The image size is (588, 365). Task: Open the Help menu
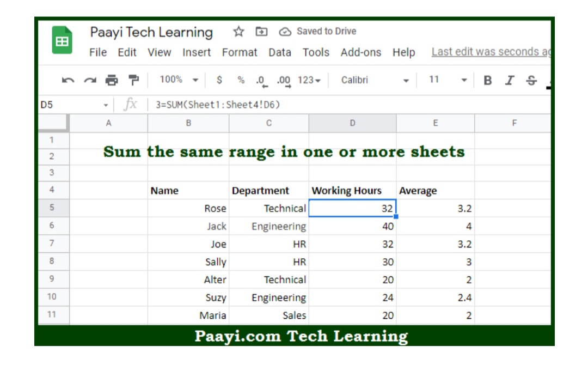coord(403,52)
